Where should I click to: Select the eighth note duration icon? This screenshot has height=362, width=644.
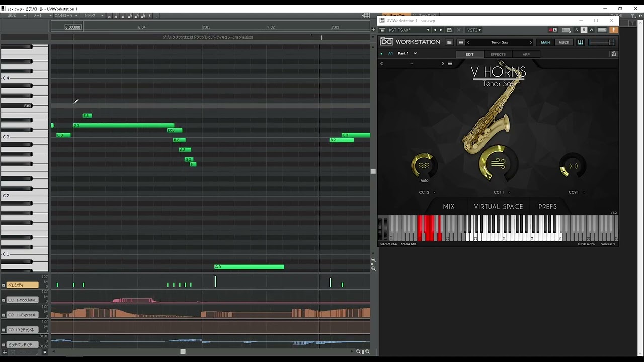coord(129,16)
